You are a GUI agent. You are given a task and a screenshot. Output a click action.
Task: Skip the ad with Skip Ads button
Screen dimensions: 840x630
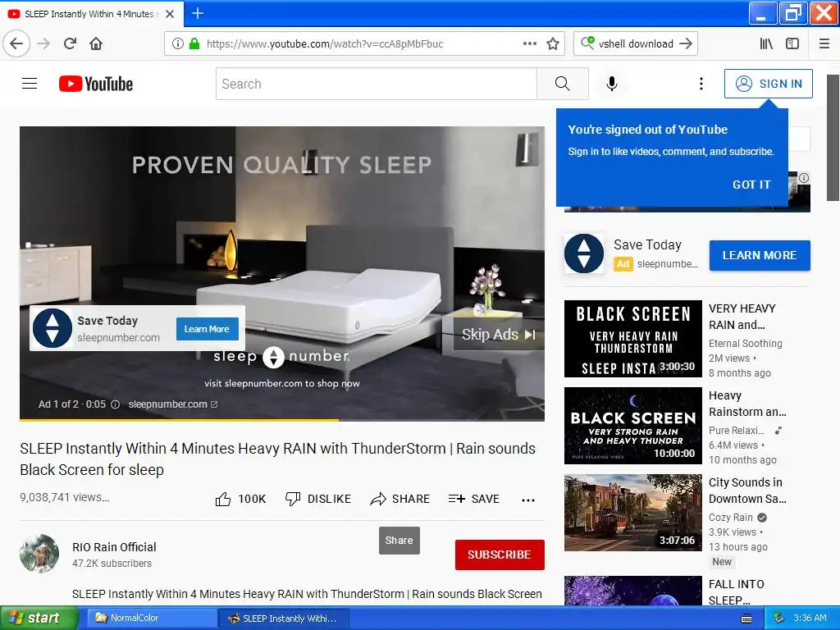pos(499,335)
